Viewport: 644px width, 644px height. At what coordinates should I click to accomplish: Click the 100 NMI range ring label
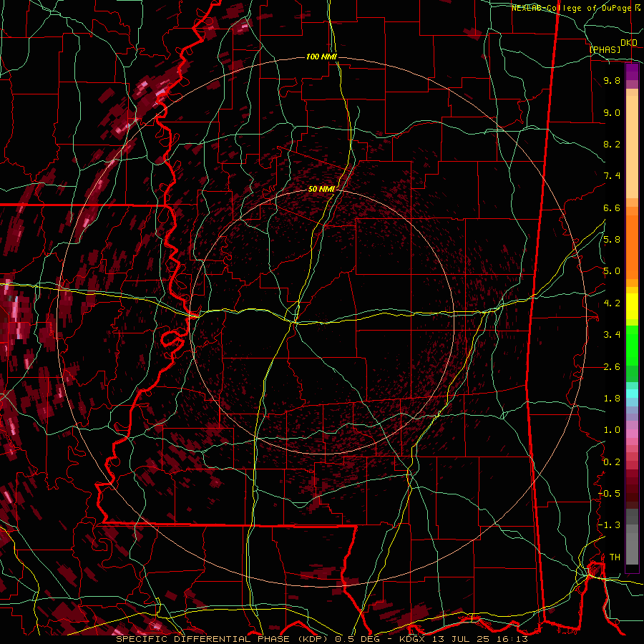coord(321,57)
